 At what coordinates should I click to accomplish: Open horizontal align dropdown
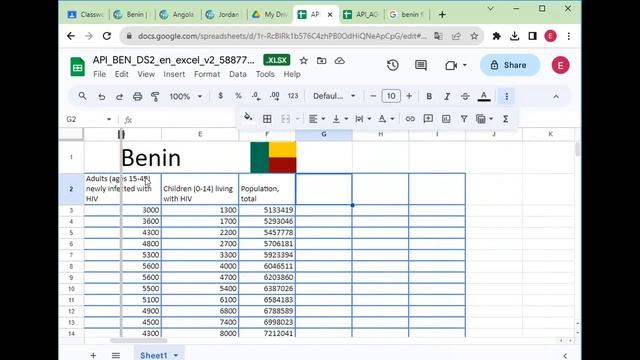317,119
